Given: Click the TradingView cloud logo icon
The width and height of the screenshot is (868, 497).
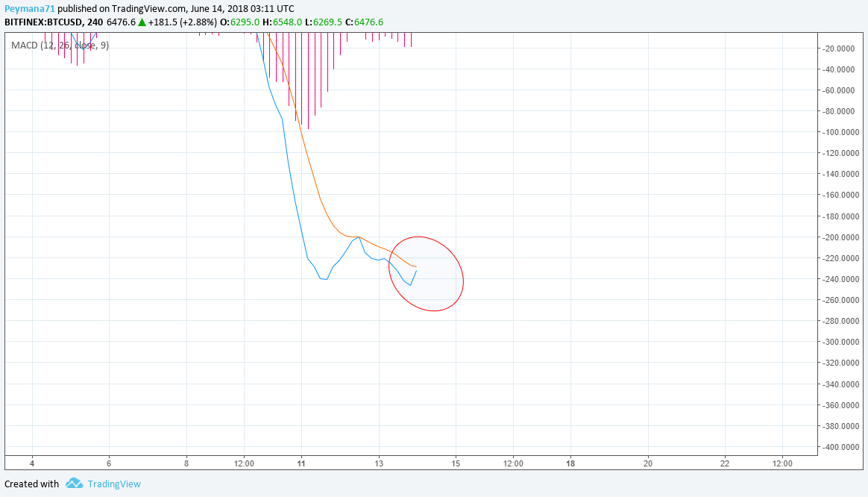Looking at the screenshot, I should pyautogui.click(x=74, y=484).
